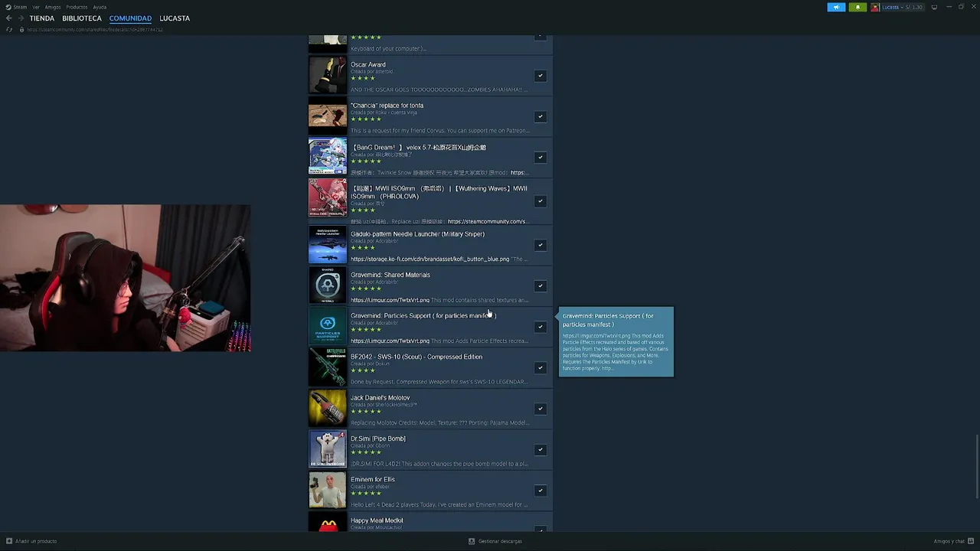
Task: Toggle the Gravemind: Shared Materials checkbox
Action: pos(540,285)
